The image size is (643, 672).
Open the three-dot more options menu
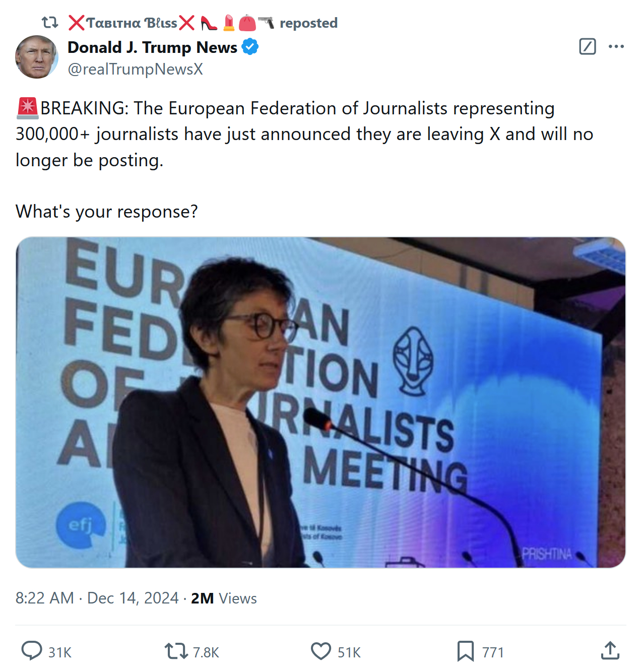(616, 47)
